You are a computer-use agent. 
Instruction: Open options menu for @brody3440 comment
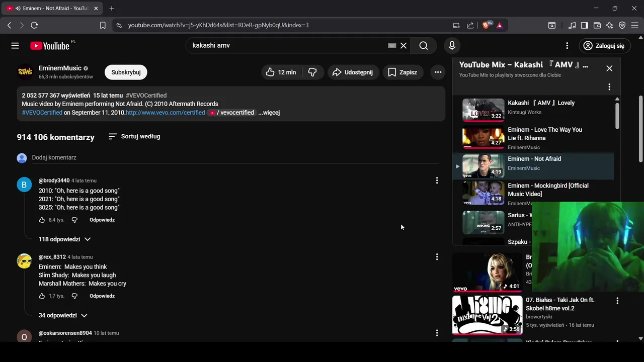[x=437, y=180]
